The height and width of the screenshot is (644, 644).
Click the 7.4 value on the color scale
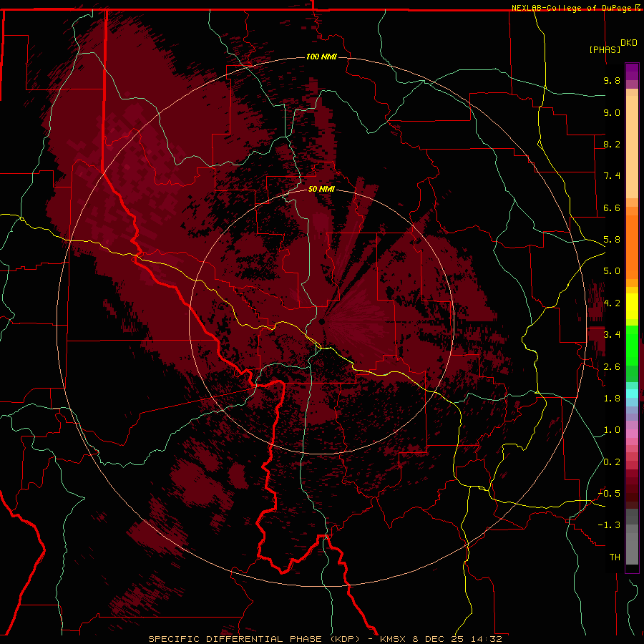coord(612,176)
